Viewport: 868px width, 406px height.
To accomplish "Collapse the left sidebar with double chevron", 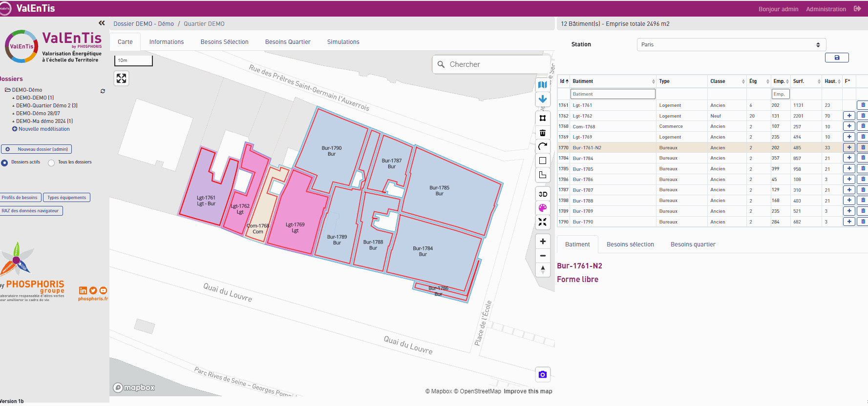I will point(102,23).
